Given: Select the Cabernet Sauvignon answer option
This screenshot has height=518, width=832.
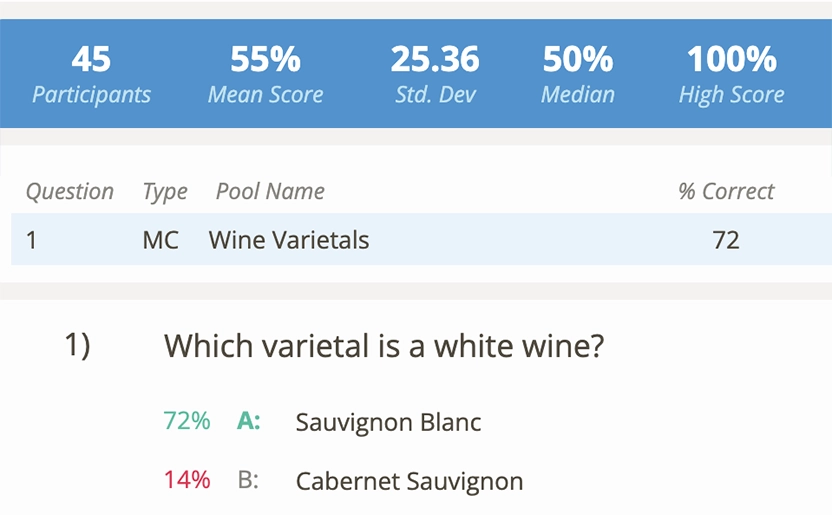Looking at the screenshot, I should click(x=409, y=481).
